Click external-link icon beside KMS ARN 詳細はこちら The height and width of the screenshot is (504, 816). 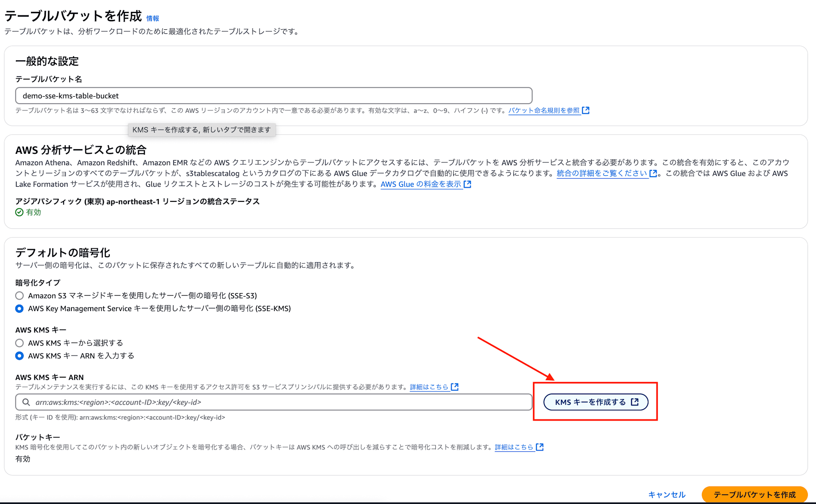[455, 387]
